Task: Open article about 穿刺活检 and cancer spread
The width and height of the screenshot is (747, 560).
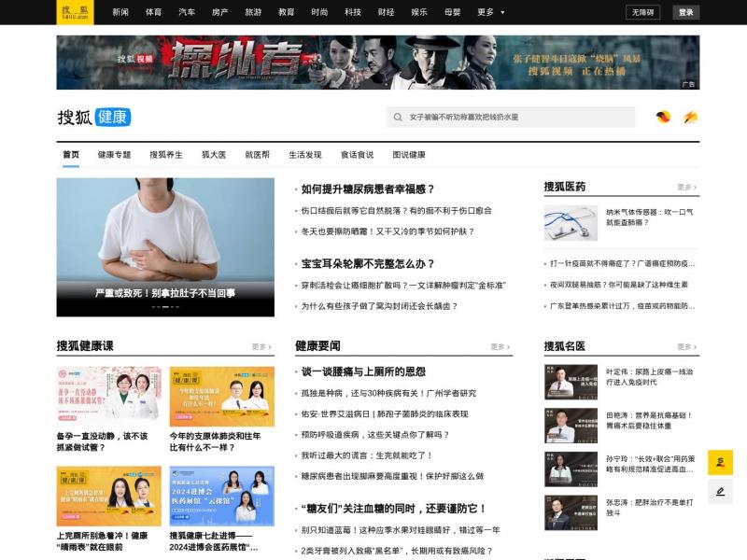Action: tap(403, 286)
